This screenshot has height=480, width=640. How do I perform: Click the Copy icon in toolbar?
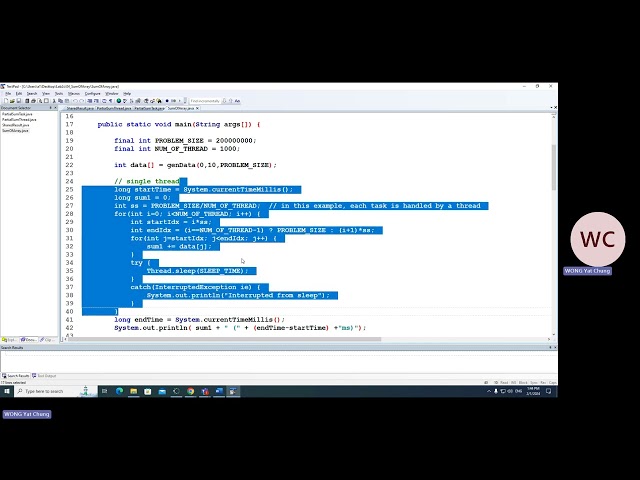point(60,101)
